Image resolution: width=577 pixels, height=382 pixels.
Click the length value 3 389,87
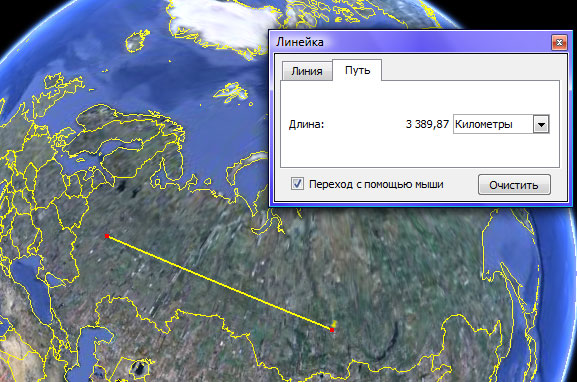click(x=427, y=124)
